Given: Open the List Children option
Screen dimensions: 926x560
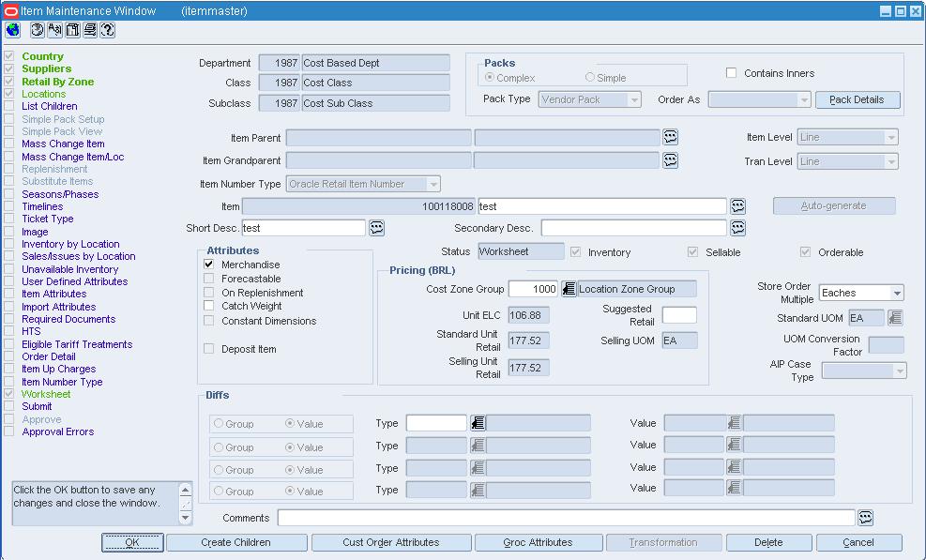Looking at the screenshot, I should pyautogui.click(x=50, y=106).
